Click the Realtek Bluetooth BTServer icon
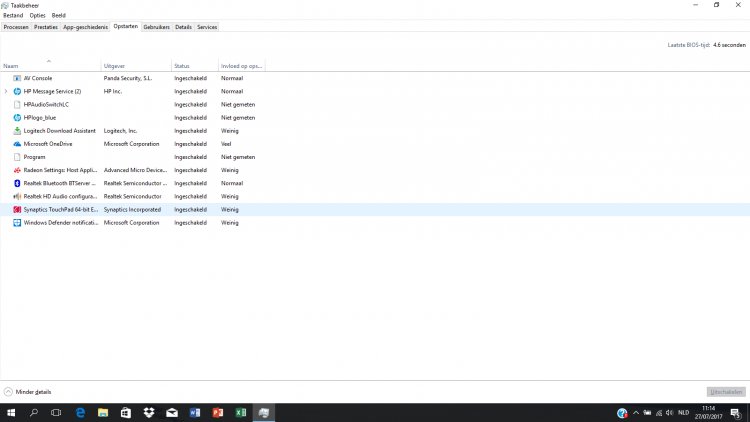This screenshot has height=422, width=750. point(17,183)
